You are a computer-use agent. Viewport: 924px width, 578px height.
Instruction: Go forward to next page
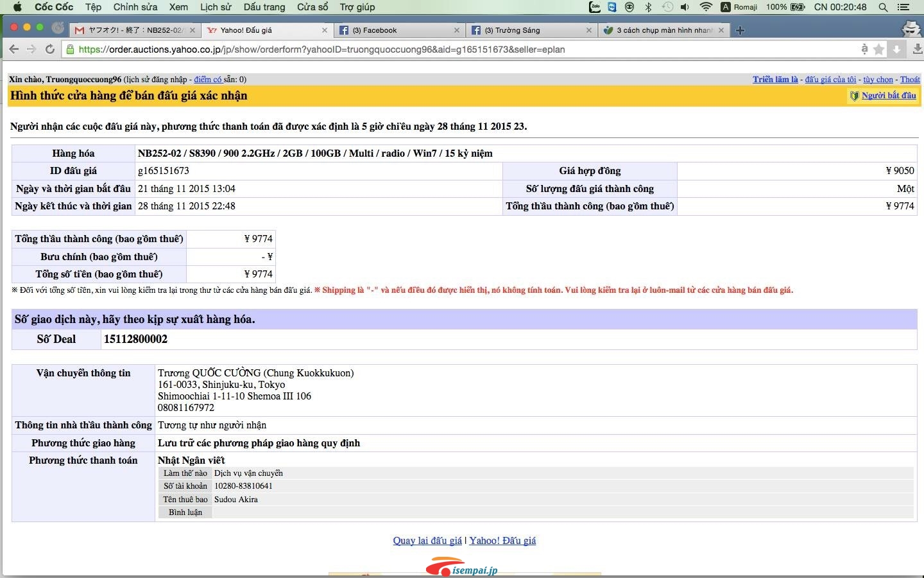click(x=31, y=49)
